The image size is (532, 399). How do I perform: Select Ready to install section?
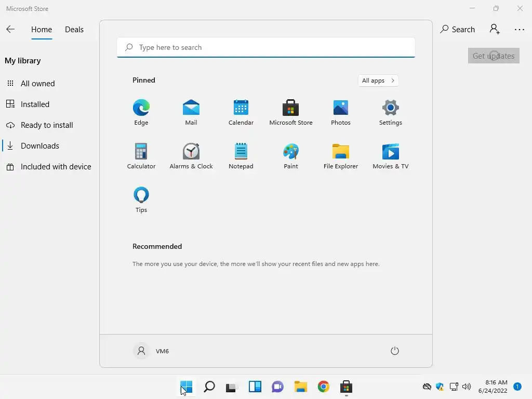click(47, 125)
